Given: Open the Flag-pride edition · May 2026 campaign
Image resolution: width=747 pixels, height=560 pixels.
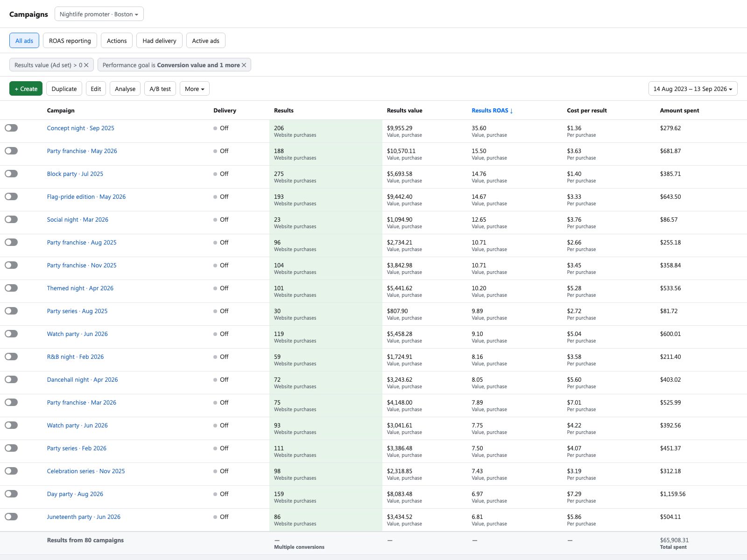Looking at the screenshot, I should [86, 196].
